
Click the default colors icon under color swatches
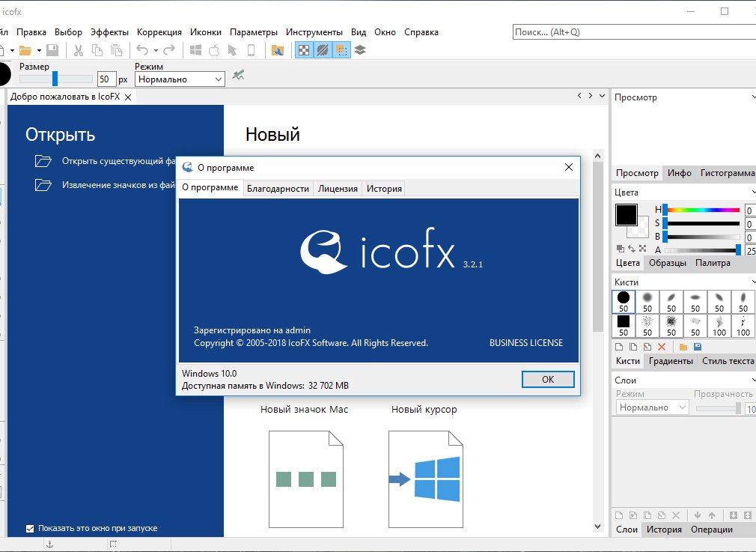coord(621,249)
